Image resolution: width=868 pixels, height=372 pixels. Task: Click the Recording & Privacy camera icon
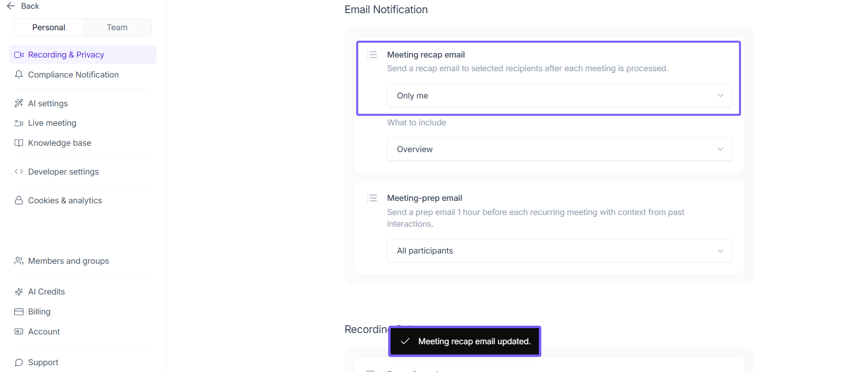(19, 55)
